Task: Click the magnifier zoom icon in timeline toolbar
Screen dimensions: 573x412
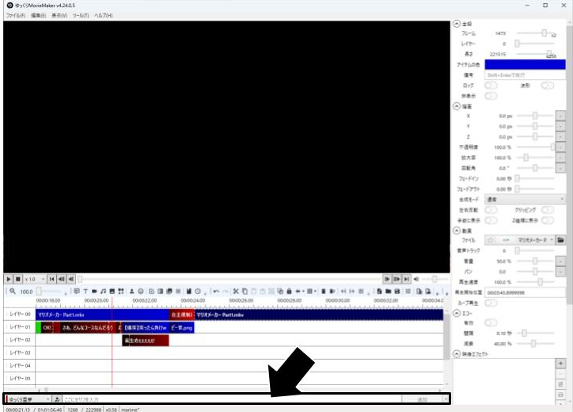Action: point(13,291)
